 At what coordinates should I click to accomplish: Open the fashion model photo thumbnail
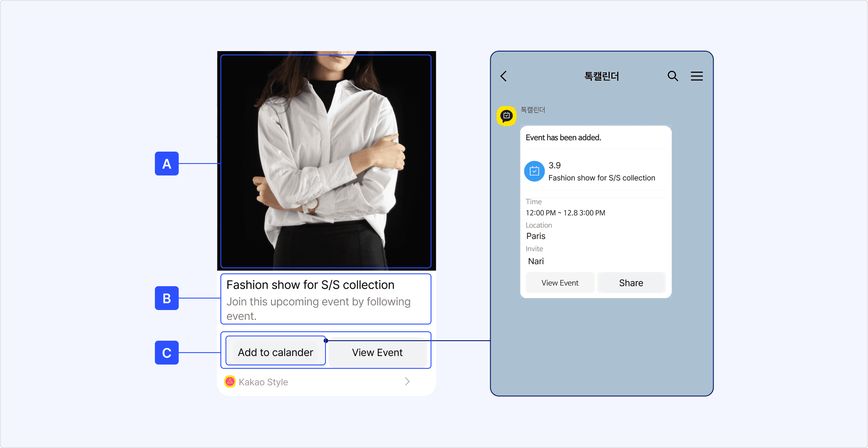326,161
